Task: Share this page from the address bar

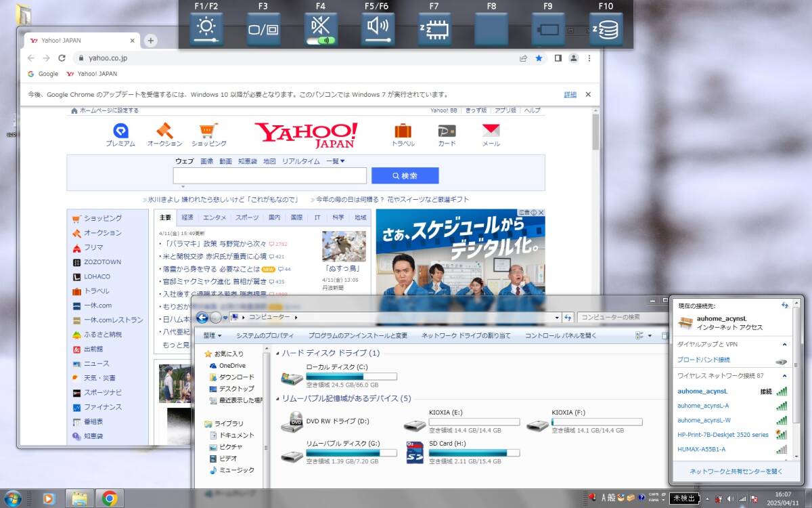Action: click(x=523, y=58)
